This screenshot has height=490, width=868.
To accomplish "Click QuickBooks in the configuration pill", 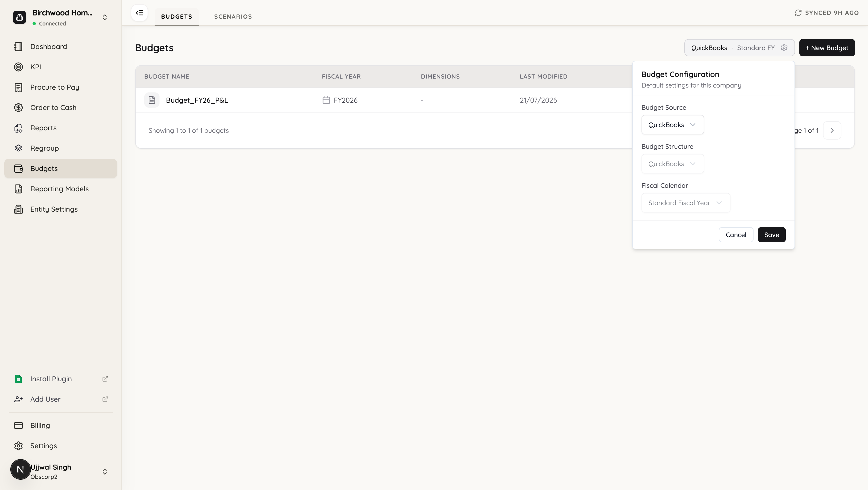I will pos(709,48).
